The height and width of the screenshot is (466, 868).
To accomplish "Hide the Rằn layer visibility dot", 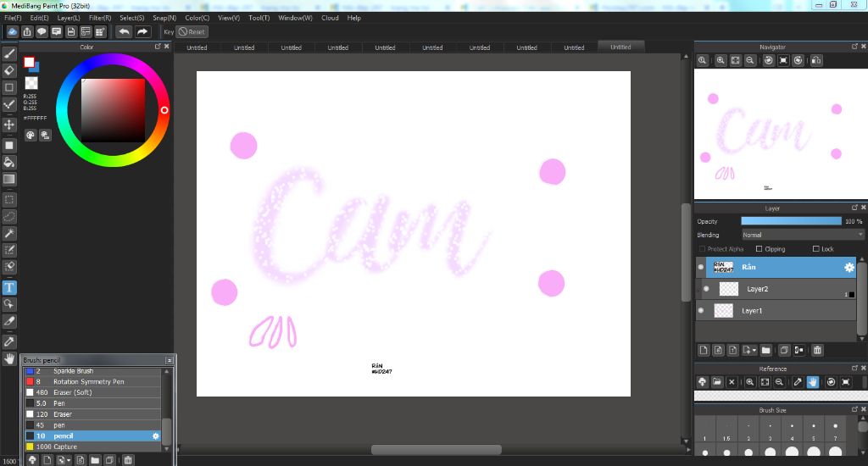I will (x=701, y=267).
